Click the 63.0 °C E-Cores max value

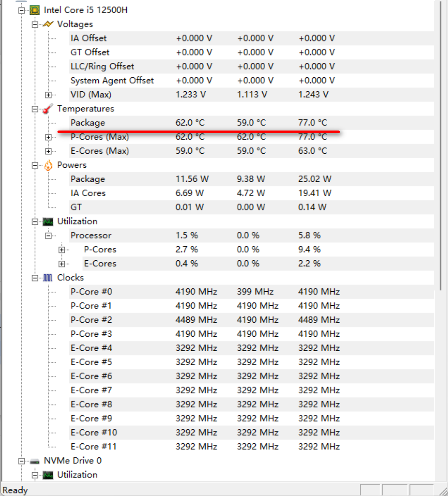[x=313, y=151]
